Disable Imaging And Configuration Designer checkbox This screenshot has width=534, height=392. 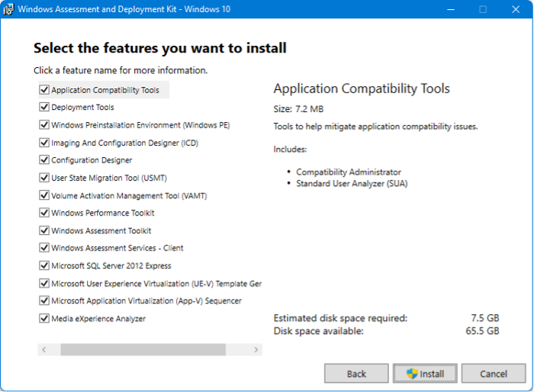tap(43, 143)
